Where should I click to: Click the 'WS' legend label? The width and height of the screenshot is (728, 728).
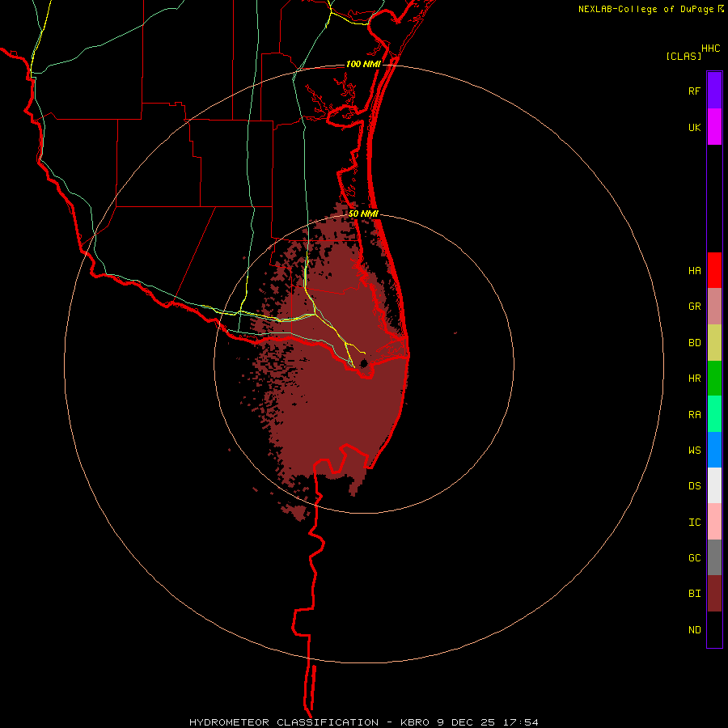694,451
